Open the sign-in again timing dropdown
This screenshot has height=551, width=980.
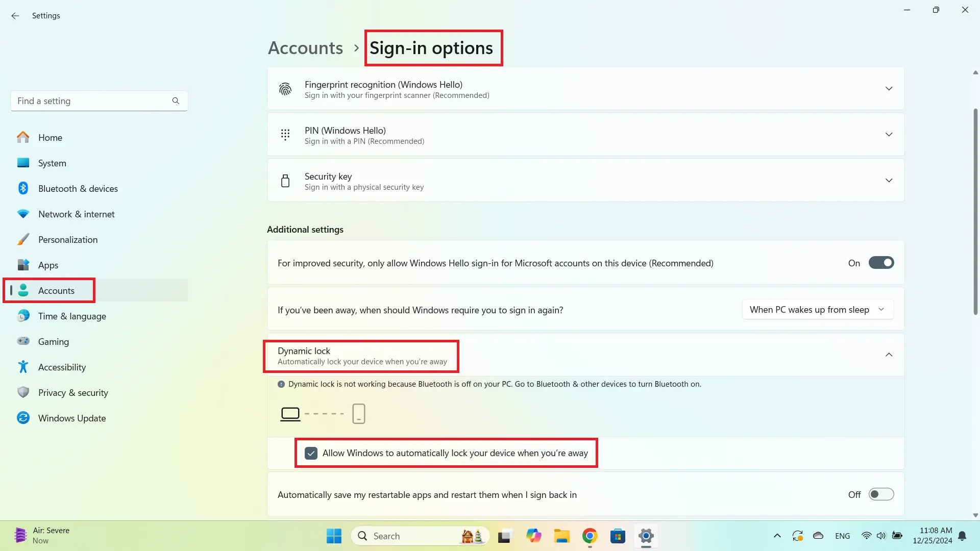[x=817, y=310]
